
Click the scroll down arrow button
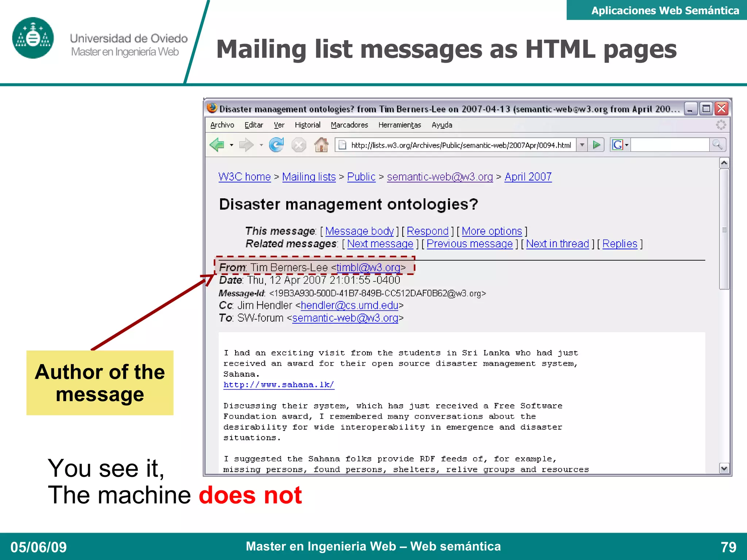[x=724, y=468]
